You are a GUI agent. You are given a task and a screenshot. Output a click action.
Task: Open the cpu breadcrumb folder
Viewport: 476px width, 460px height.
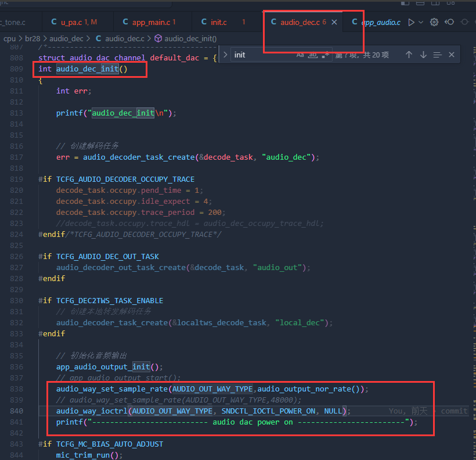[x=9, y=38]
